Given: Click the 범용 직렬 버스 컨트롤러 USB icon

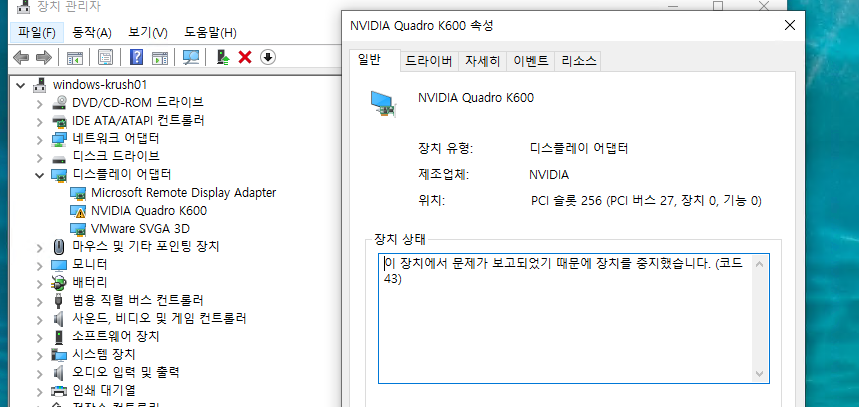Looking at the screenshot, I should click(x=59, y=301).
